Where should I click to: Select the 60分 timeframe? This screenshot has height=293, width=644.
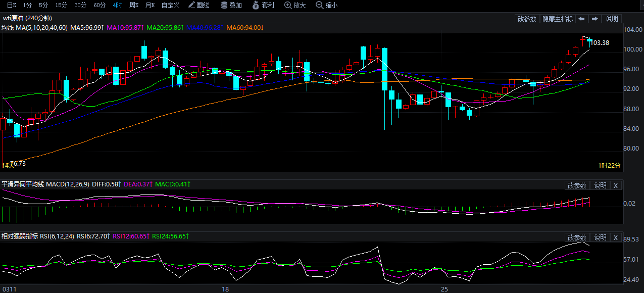pyautogui.click(x=100, y=5)
